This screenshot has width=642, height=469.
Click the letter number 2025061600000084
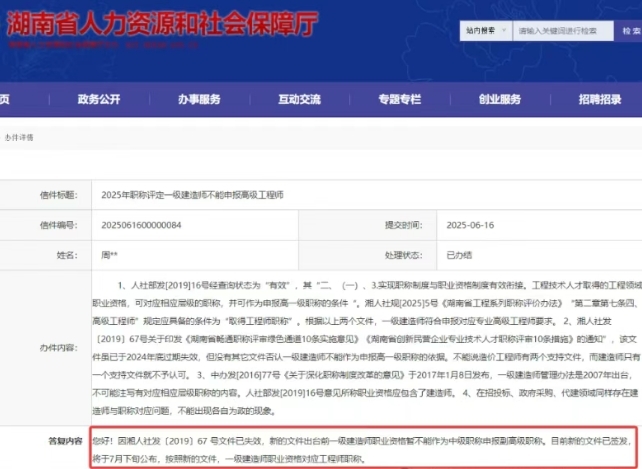[141, 225]
